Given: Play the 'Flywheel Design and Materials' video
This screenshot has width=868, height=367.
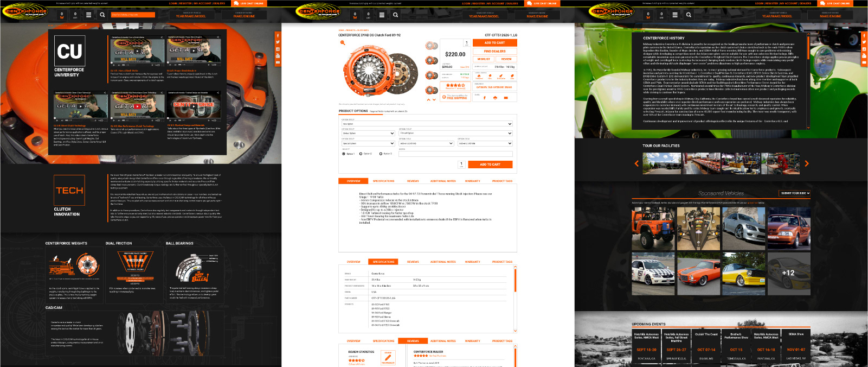Looking at the screenshot, I should tap(194, 106).
